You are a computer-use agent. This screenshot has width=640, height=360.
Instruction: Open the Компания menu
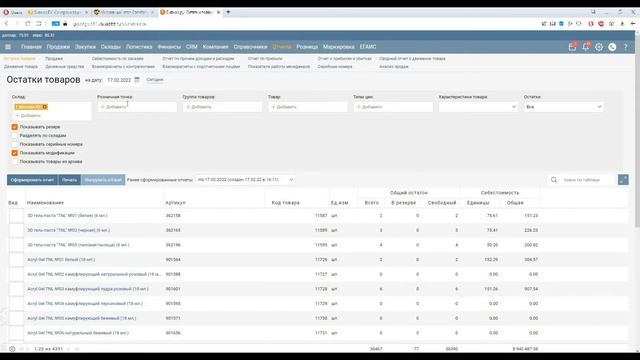click(x=215, y=47)
